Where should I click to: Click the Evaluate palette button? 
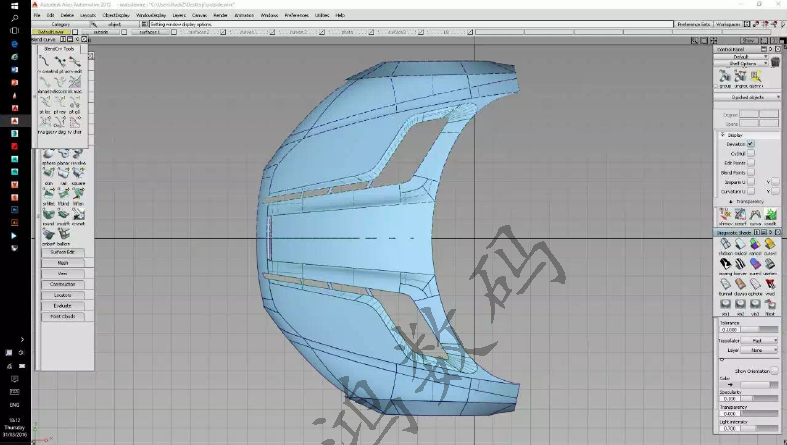(x=63, y=306)
